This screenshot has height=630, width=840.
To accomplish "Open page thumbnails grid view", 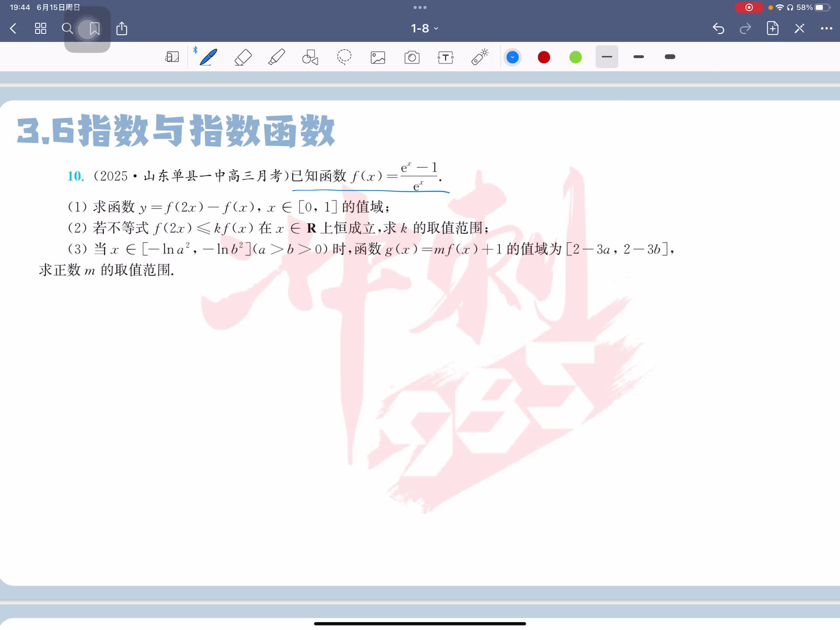I will click(41, 29).
